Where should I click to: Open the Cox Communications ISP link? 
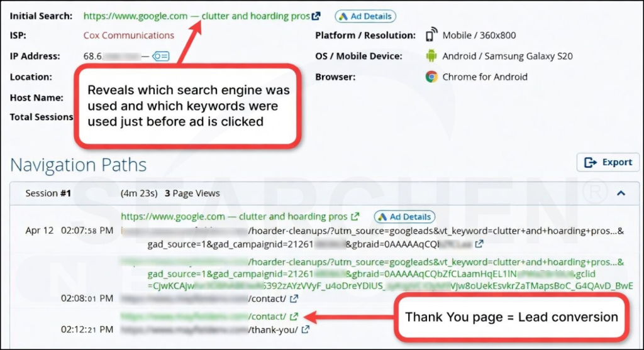(128, 35)
